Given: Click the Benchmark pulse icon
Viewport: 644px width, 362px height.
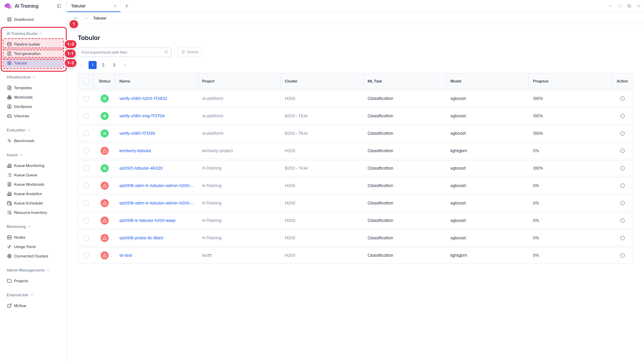Looking at the screenshot, I should click(x=9, y=141).
